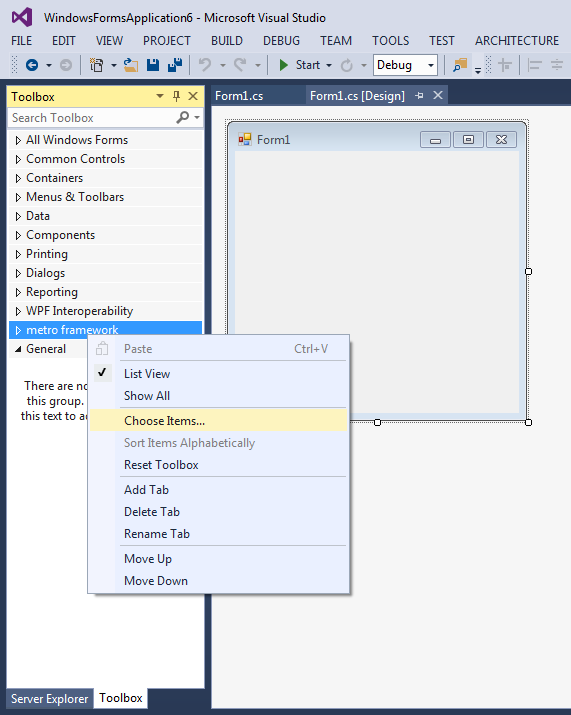Expand the Containers group
This screenshot has width=571, height=715.
coord(18,178)
